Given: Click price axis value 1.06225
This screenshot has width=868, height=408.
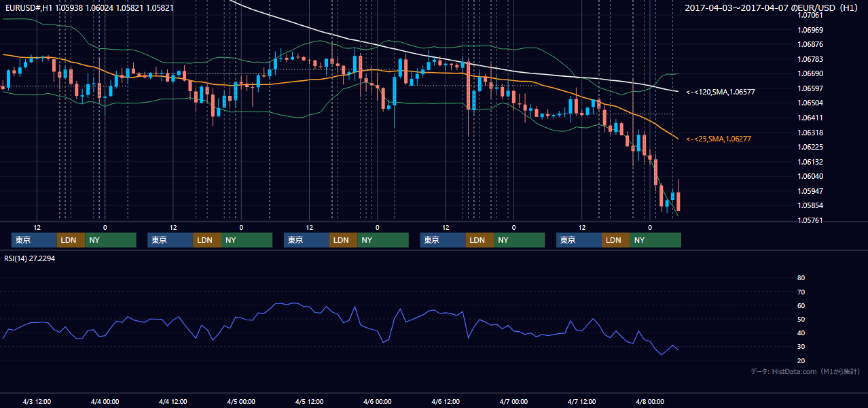Looking at the screenshot, I should click(x=810, y=147).
